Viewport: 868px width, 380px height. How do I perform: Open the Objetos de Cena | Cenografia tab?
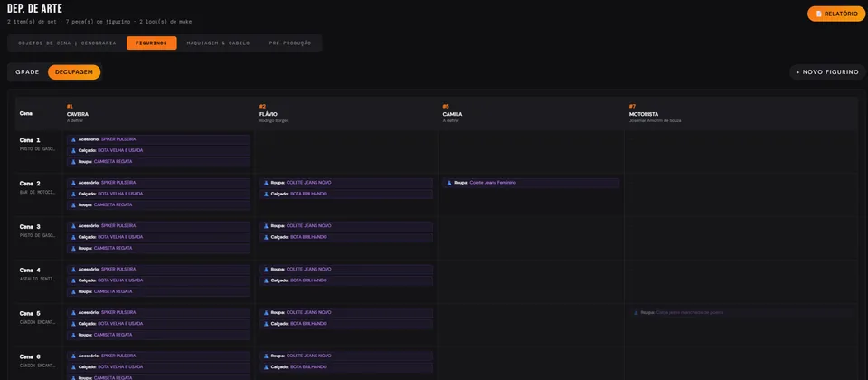67,43
